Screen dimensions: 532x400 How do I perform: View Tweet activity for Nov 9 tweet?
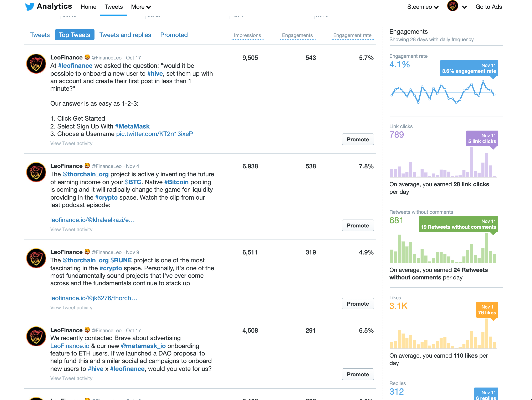pos(71,307)
